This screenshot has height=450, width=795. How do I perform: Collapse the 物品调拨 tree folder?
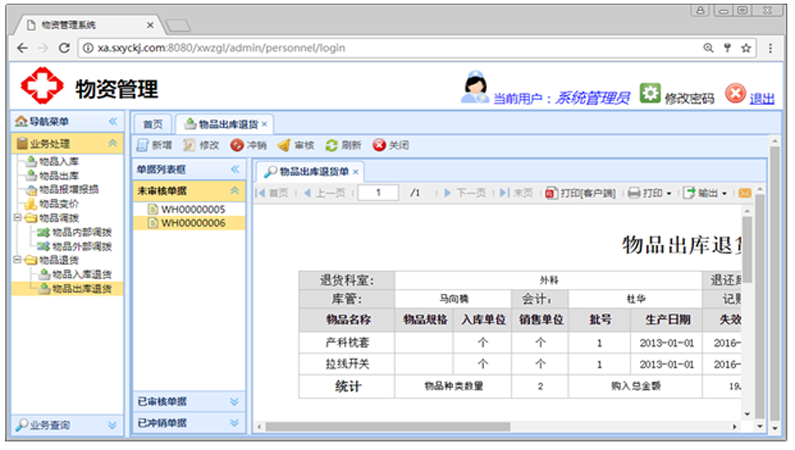click(17, 217)
